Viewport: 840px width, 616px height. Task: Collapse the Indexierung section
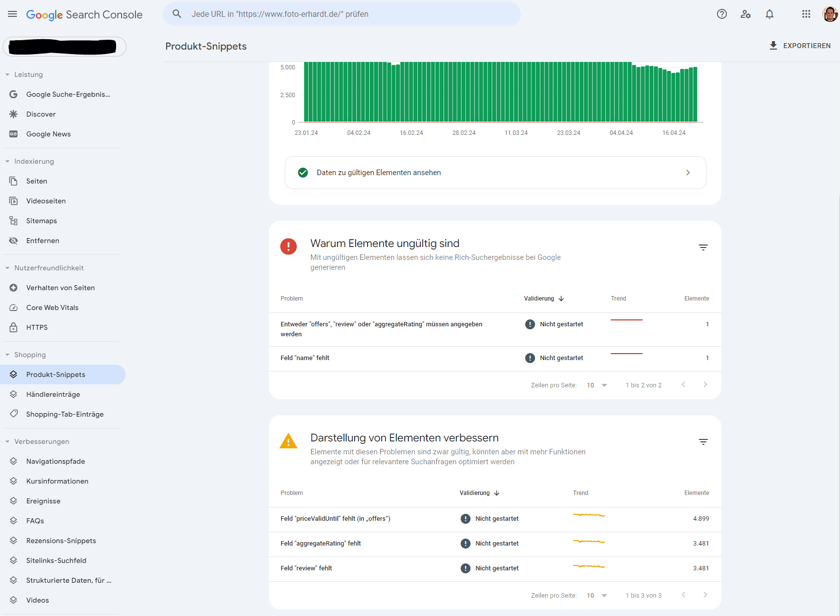click(x=7, y=161)
